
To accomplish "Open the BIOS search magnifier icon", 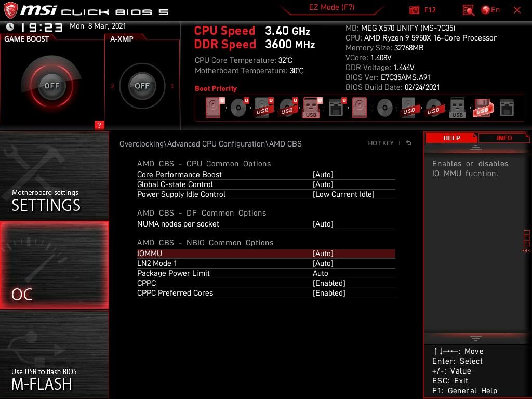I will point(468,10).
